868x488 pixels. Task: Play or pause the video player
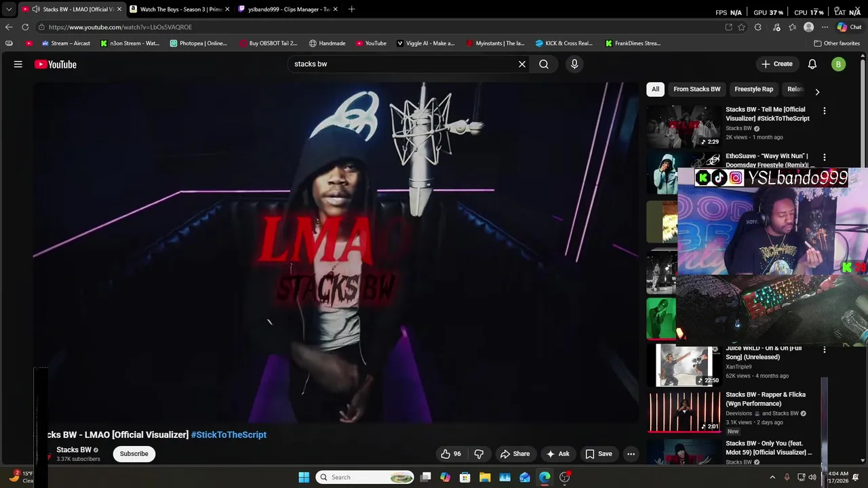pos(336,252)
